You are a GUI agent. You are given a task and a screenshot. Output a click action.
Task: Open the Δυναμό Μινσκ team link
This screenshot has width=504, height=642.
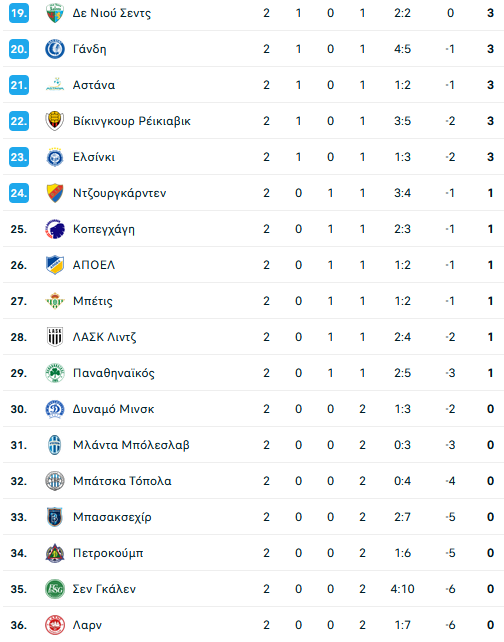tap(113, 409)
